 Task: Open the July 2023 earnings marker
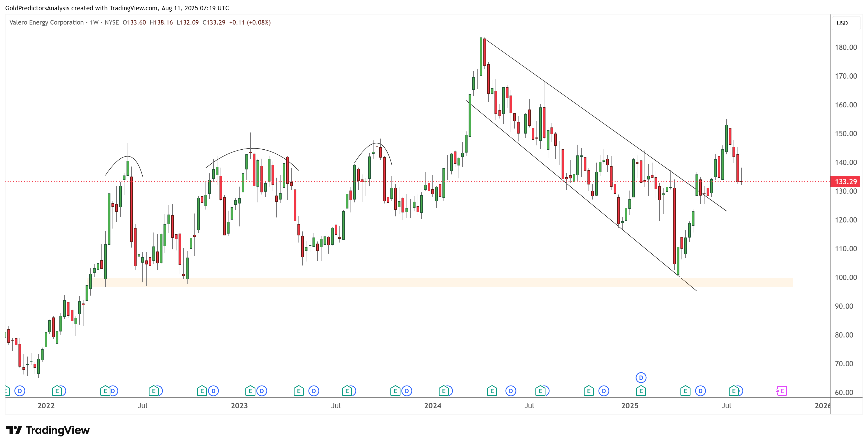[347, 391]
